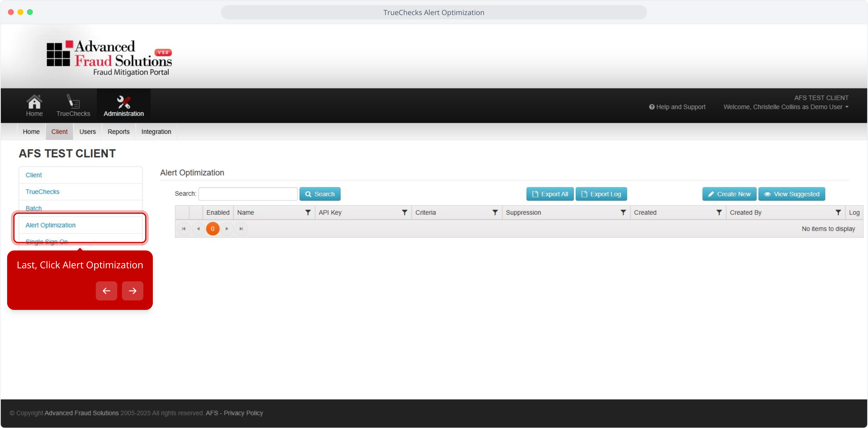The width and height of the screenshot is (868, 428).
Task: Open the Home section in the top navigation bar
Action: 34,106
